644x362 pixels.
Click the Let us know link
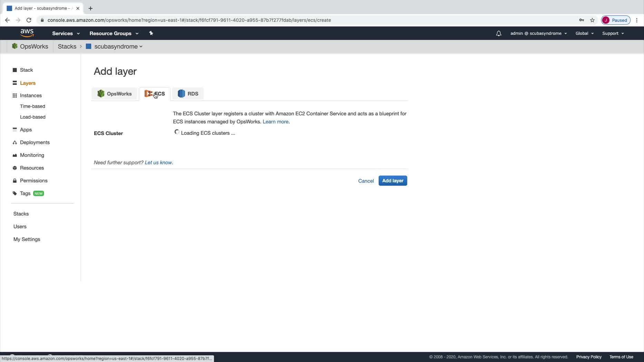coord(158,162)
